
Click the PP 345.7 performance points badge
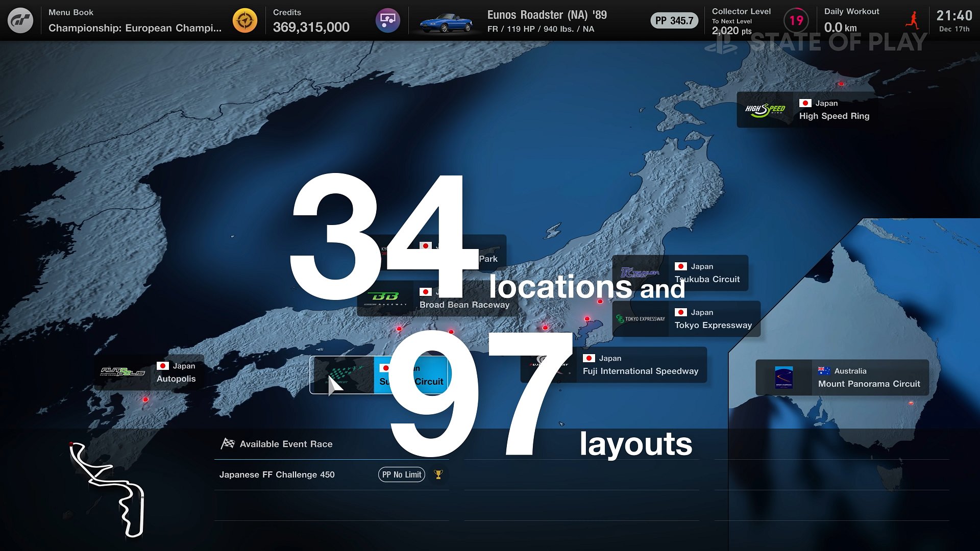(x=674, y=20)
